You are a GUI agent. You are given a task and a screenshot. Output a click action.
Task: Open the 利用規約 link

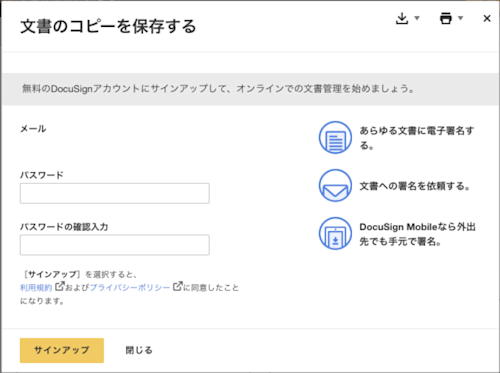[x=36, y=288]
